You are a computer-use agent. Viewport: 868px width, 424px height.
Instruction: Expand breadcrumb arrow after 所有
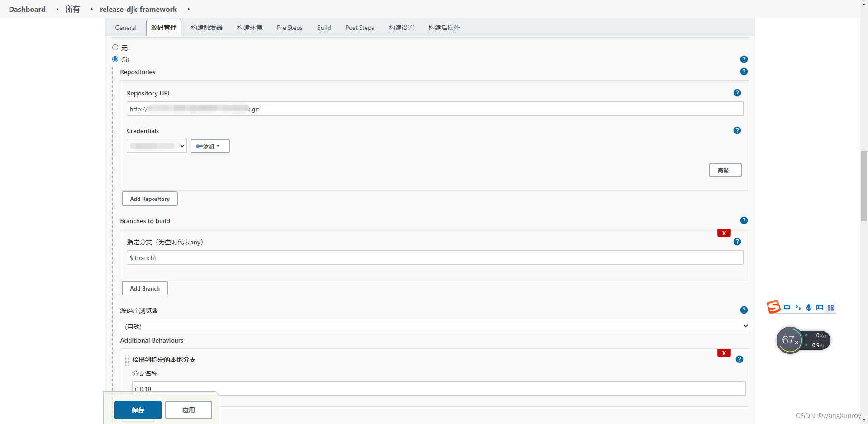tap(91, 9)
